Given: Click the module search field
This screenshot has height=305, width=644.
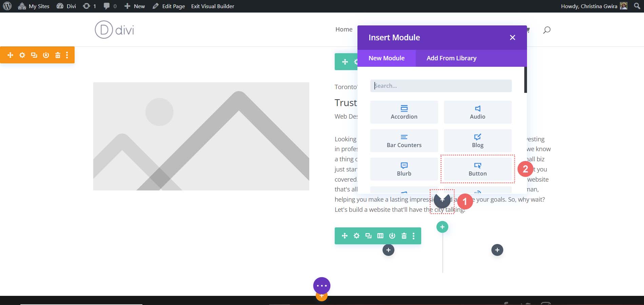Looking at the screenshot, I should coord(441,86).
